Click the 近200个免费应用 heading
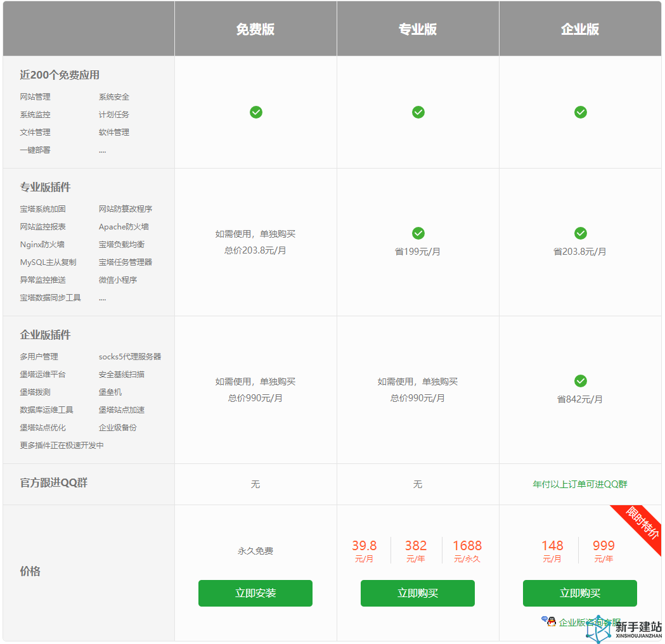This screenshot has width=665, height=644. tap(60, 75)
